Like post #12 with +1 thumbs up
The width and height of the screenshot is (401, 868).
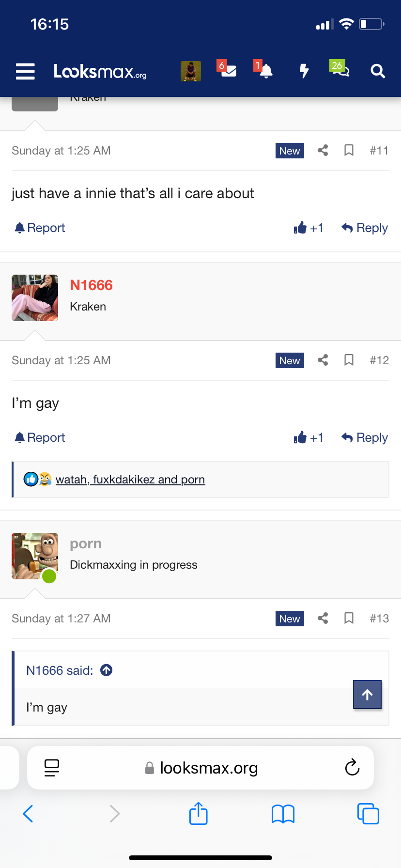[x=308, y=438]
